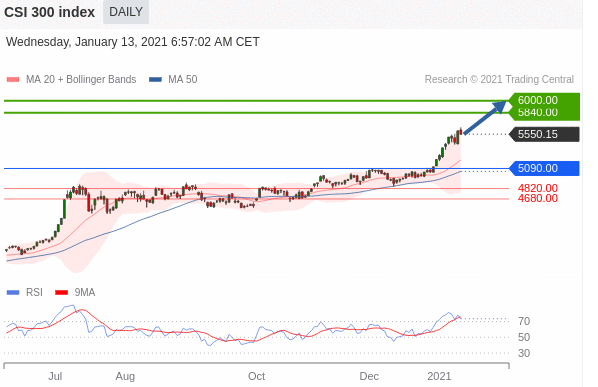Toggle the MA 50 legend entry
598x387 pixels.
pyautogui.click(x=173, y=79)
